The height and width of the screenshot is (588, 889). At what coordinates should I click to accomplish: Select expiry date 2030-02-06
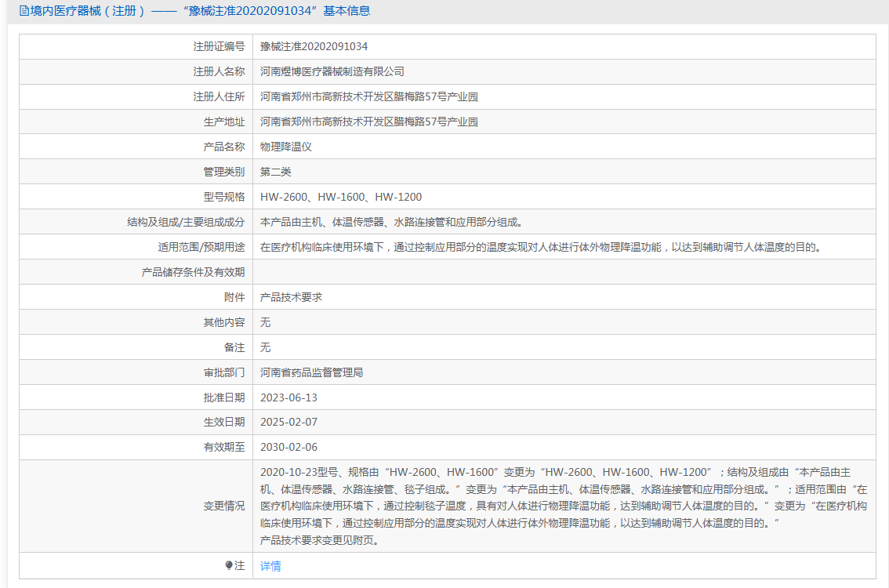288,447
